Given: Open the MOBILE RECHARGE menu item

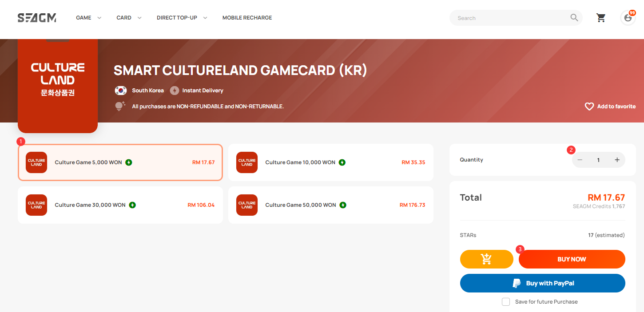Looking at the screenshot, I should pyautogui.click(x=247, y=18).
